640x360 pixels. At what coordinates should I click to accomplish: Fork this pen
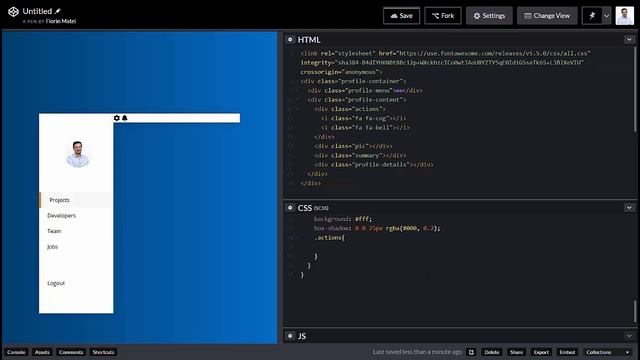[x=443, y=16]
